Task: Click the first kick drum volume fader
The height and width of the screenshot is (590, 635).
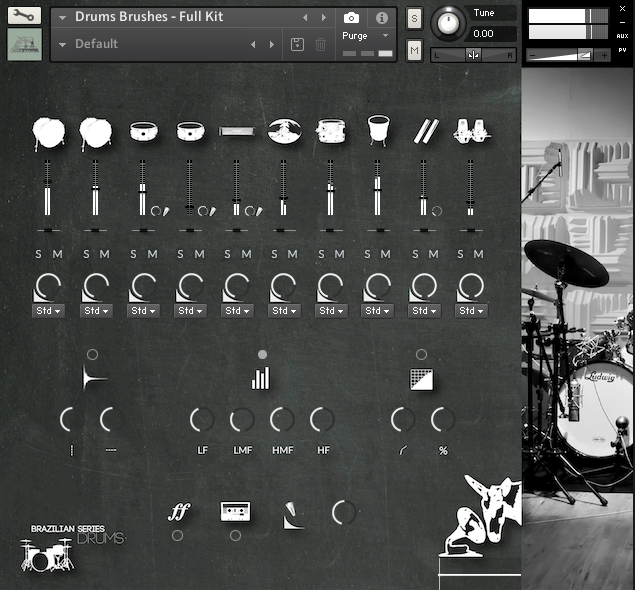Action: [47, 187]
